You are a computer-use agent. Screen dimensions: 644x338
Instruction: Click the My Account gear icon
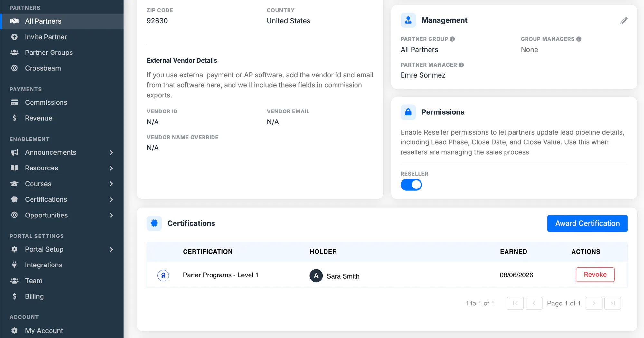coord(14,331)
